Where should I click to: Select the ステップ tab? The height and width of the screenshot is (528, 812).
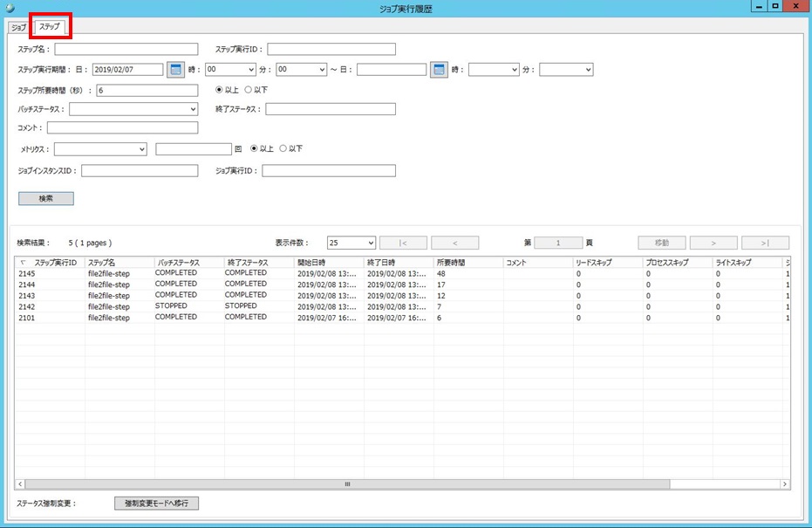click(x=50, y=27)
